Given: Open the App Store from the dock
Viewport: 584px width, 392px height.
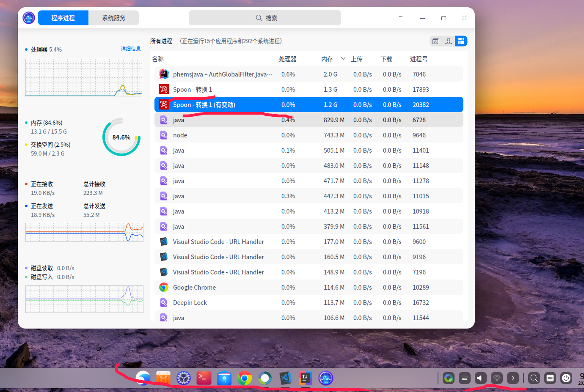Looking at the screenshot, I should (163, 378).
